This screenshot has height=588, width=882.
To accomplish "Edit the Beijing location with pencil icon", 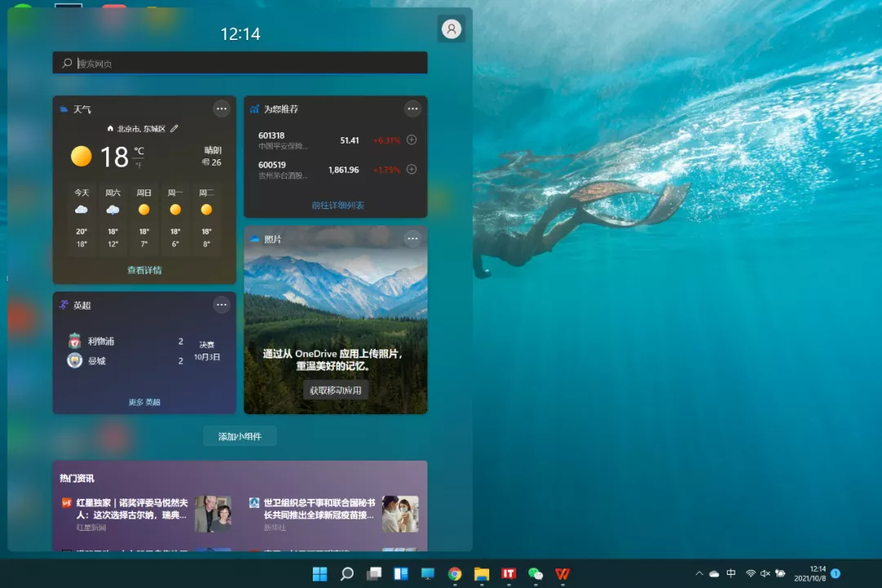I will (175, 128).
